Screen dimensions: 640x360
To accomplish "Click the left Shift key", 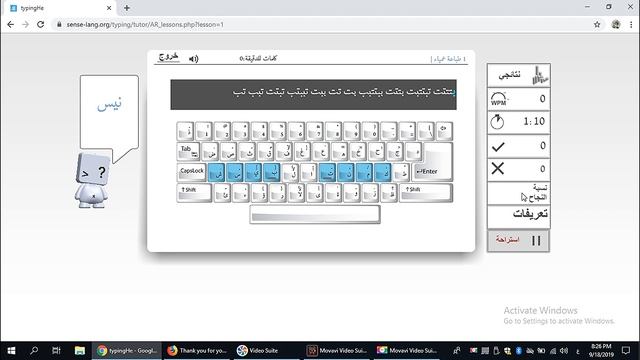I will [x=194, y=192].
